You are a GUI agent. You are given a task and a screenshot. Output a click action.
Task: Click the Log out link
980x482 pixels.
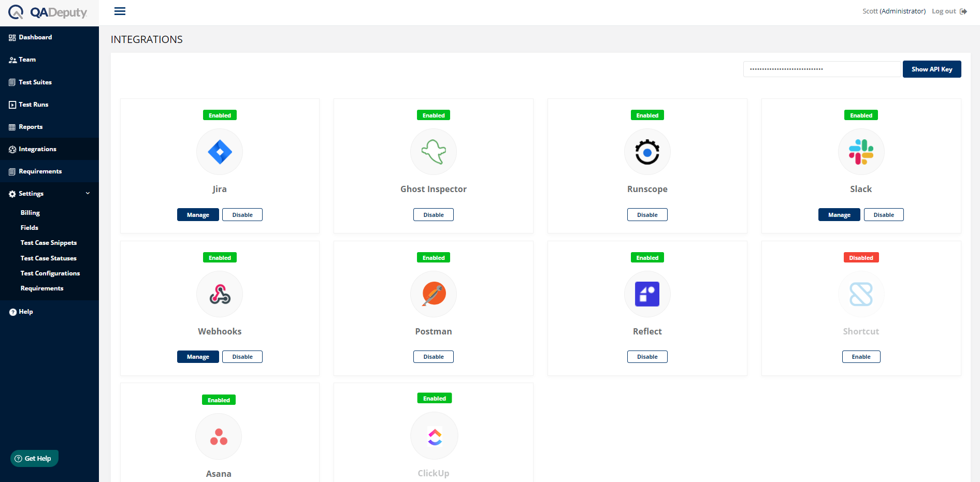coord(944,11)
